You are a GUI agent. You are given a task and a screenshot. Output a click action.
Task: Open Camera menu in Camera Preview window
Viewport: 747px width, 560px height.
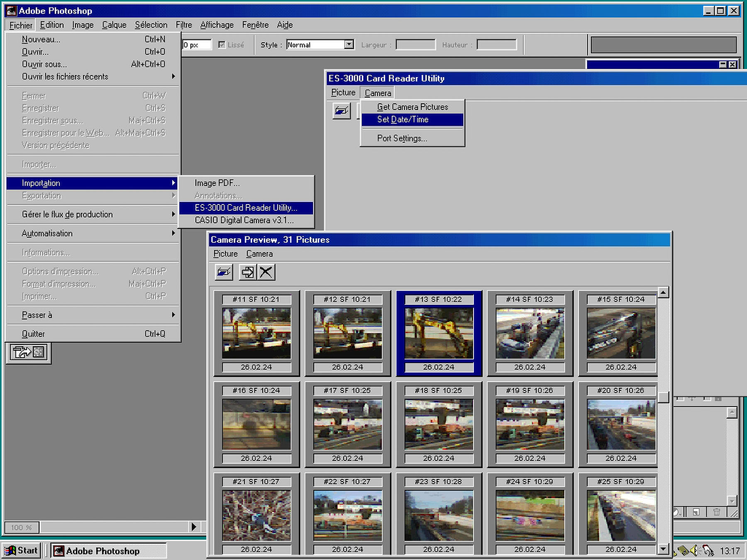259,254
